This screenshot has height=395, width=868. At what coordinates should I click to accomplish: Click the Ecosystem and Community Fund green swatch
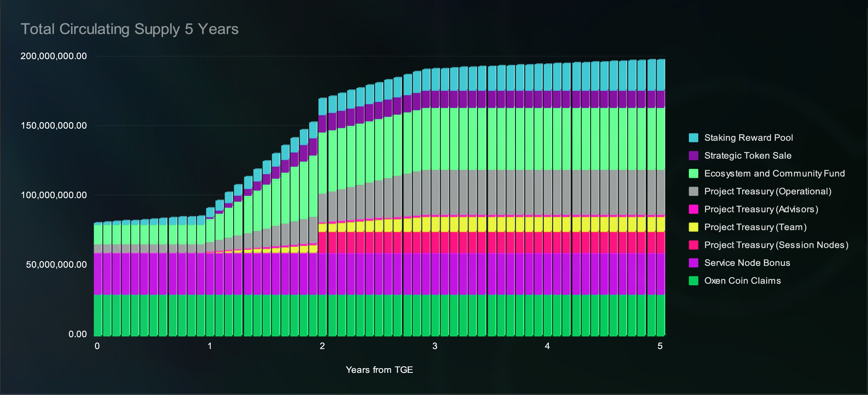[693, 173]
